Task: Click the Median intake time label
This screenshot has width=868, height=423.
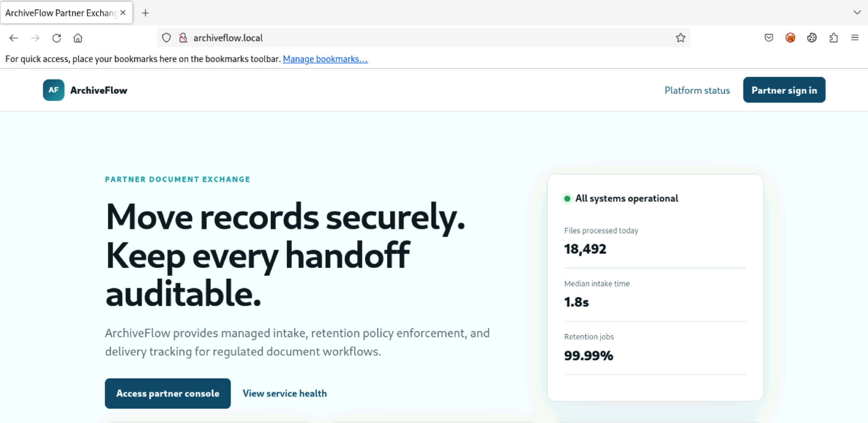Action: [597, 283]
